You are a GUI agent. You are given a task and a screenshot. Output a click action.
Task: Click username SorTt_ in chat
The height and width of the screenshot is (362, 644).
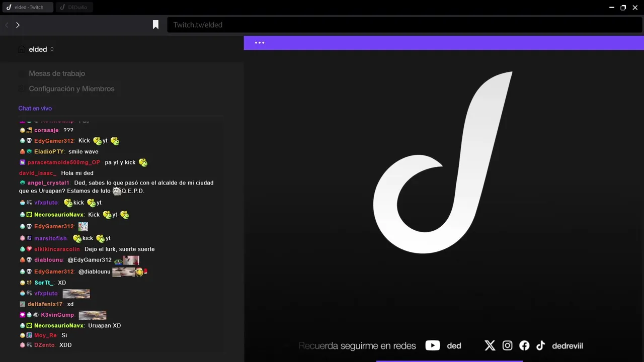pos(44,283)
